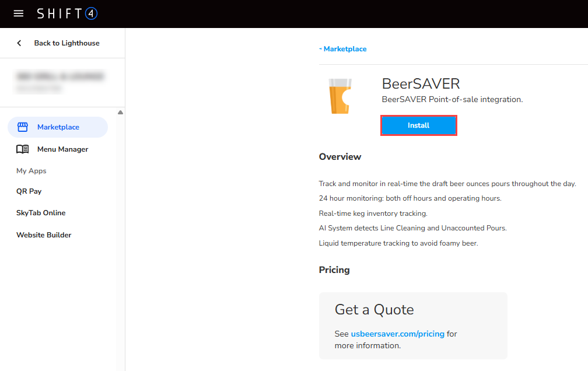
Task: Click the back chevron arrow icon
Action: tap(19, 43)
